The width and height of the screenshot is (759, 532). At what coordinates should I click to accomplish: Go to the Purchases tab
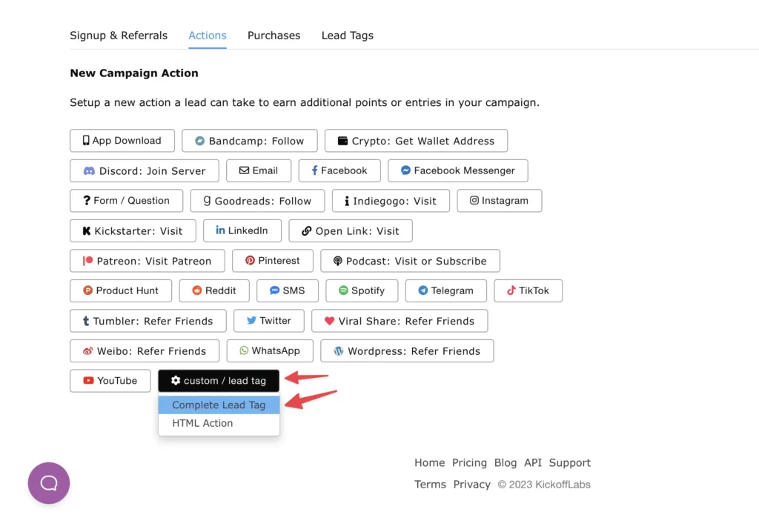(x=274, y=36)
